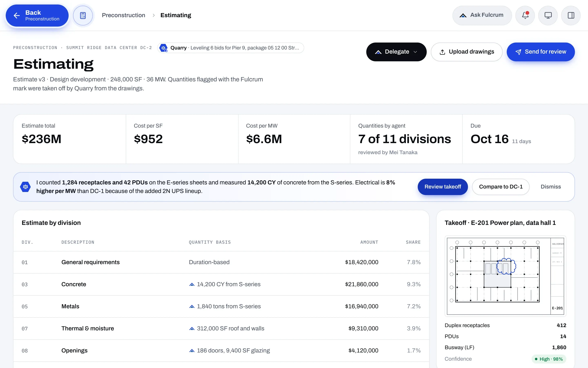Select the Metals description cell
Image resolution: width=588 pixels, height=368 pixels.
tap(70, 306)
